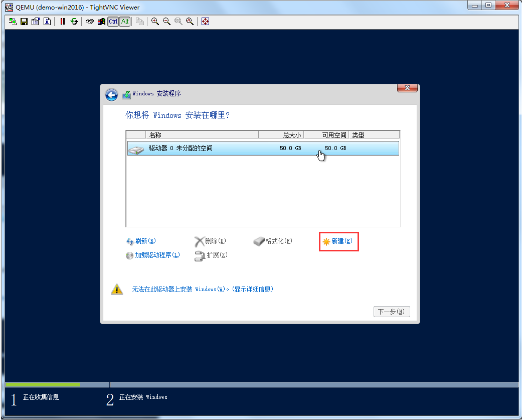This screenshot has height=420, width=522.
Task: Go back with blue arrow button
Action: tap(111, 95)
